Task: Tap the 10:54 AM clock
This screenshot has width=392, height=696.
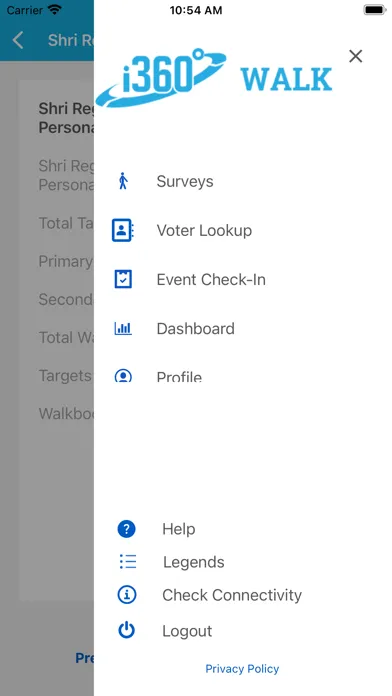Action: coord(196,10)
